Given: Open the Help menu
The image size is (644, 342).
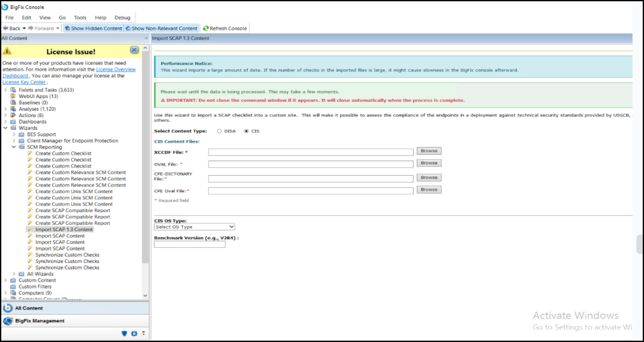Looking at the screenshot, I should tap(101, 18).
